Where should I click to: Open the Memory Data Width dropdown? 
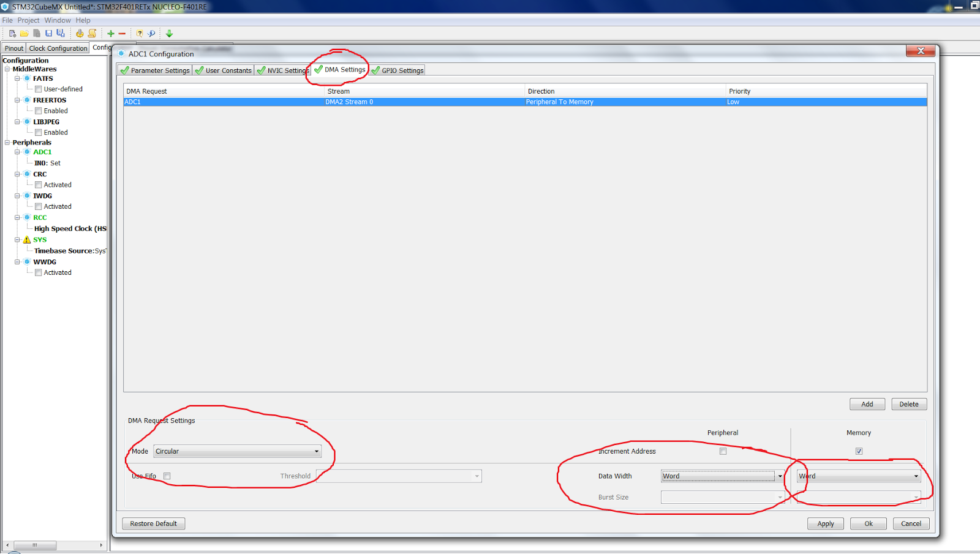pos(859,476)
